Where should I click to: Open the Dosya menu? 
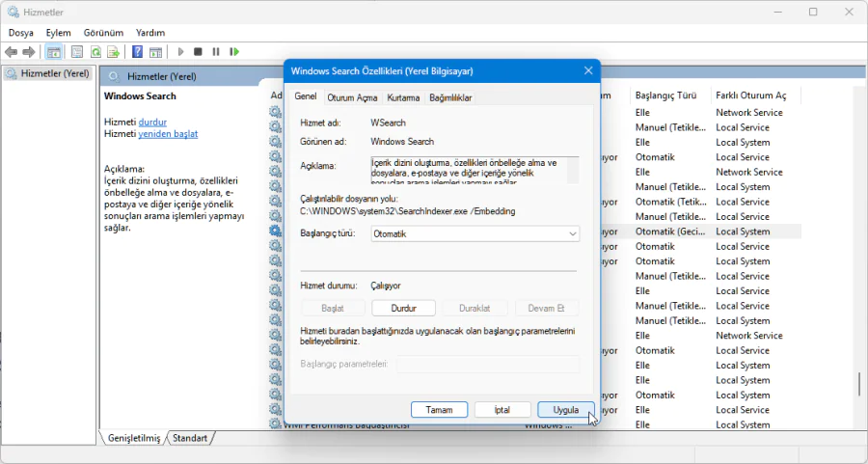(21, 33)
